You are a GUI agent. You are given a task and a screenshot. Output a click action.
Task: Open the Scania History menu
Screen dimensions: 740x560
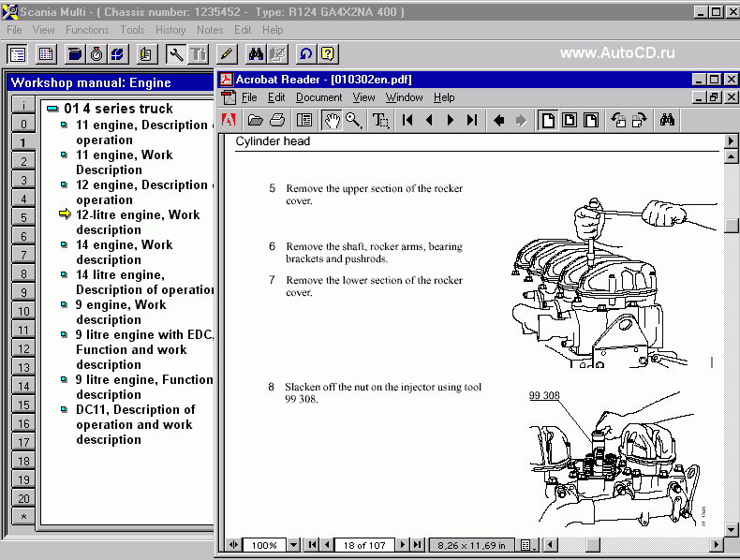point(170,30)
